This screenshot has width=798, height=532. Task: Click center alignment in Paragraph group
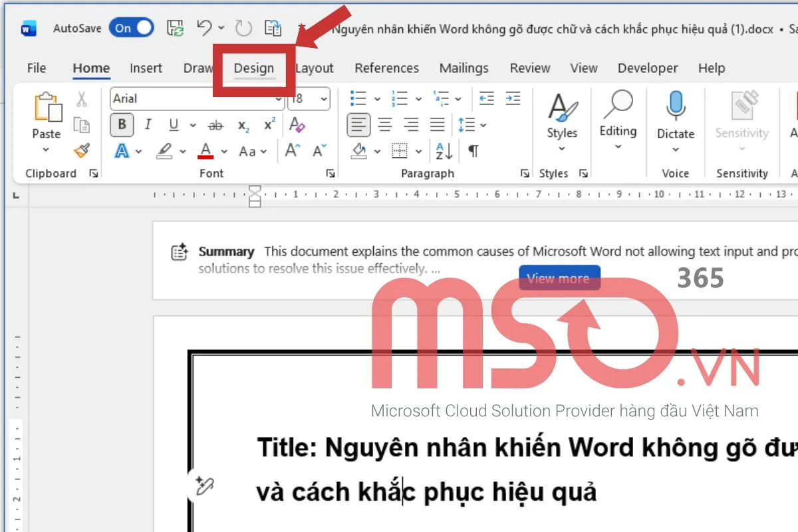384,125
